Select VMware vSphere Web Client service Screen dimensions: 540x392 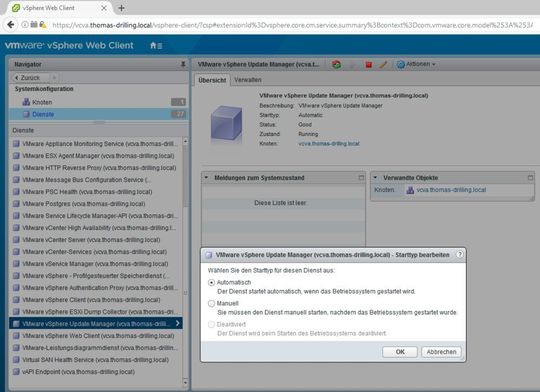coord(96,336)
